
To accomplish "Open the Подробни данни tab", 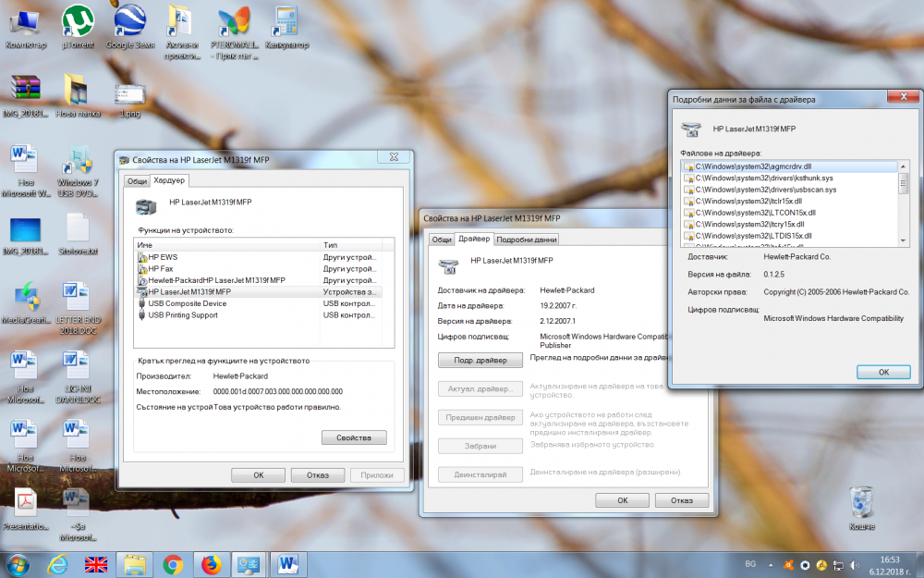I will (x=527, y=240).
